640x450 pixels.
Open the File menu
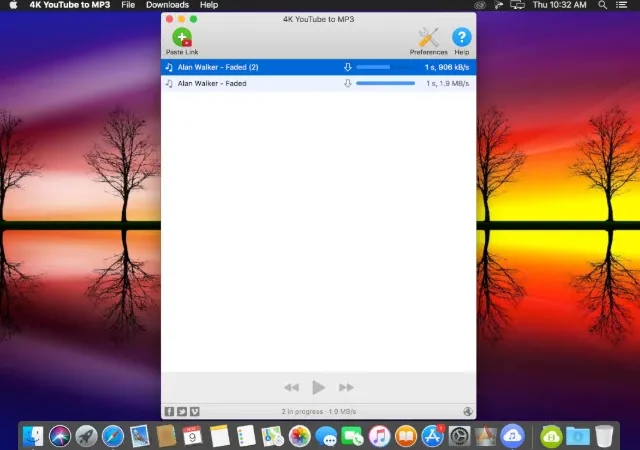tap(128, 5)
